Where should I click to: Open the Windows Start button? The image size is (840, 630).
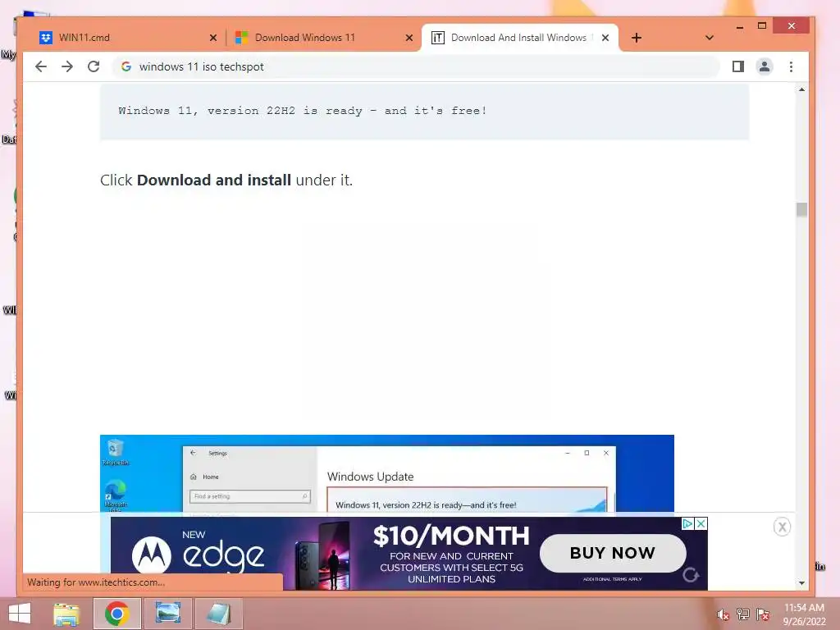20,614
